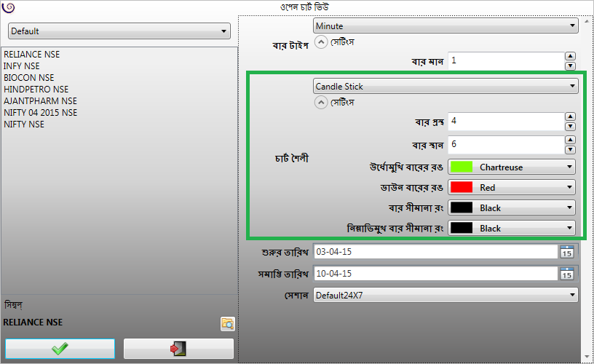Viewport: 594px width, 364px height.
Task: Decrease the bar value of 1
Action: pyautogui.click(x=570, y=66)
